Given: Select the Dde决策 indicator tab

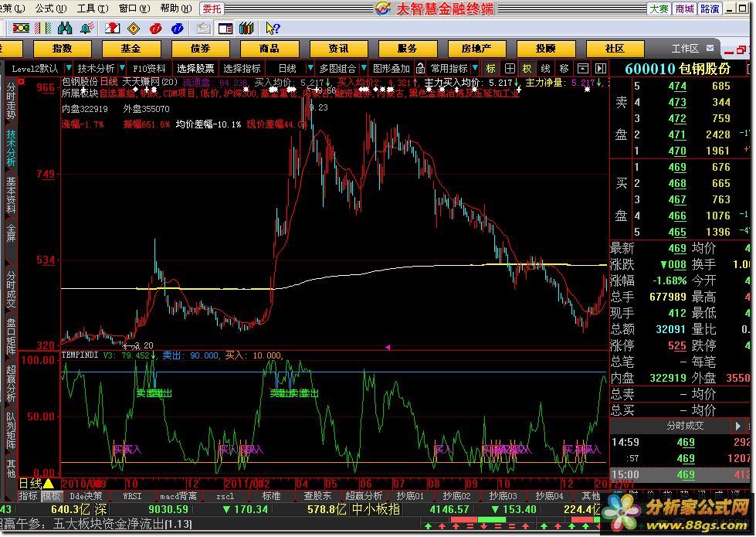Looking at the screenshot, I should [86, 495].
